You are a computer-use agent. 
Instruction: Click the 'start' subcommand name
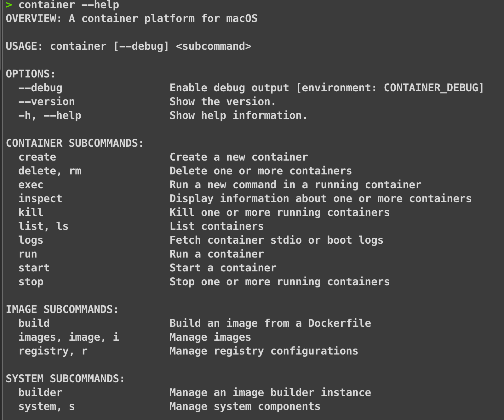click(x=34, y=268)
